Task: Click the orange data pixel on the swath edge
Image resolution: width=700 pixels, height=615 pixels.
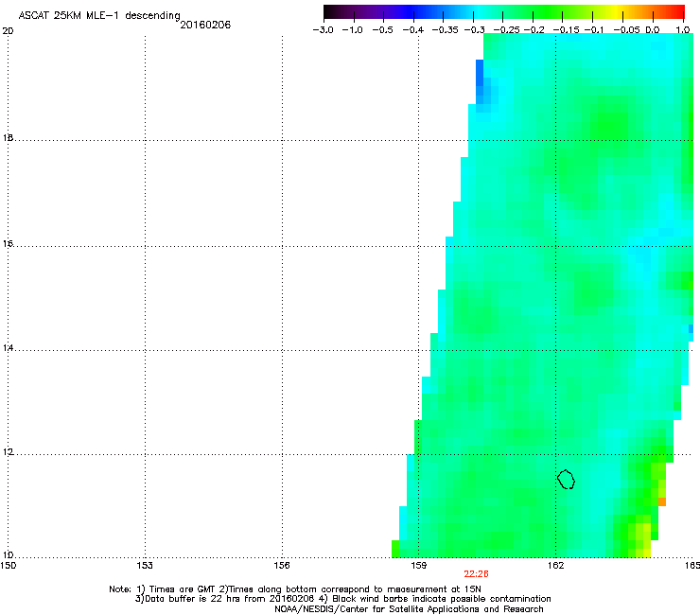Action: point(662,502)
